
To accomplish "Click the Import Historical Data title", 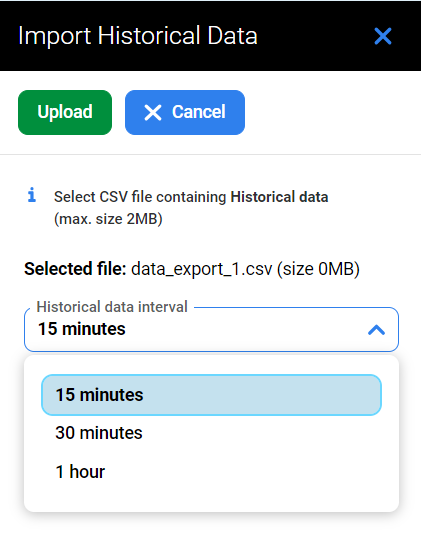I will 138,36.
